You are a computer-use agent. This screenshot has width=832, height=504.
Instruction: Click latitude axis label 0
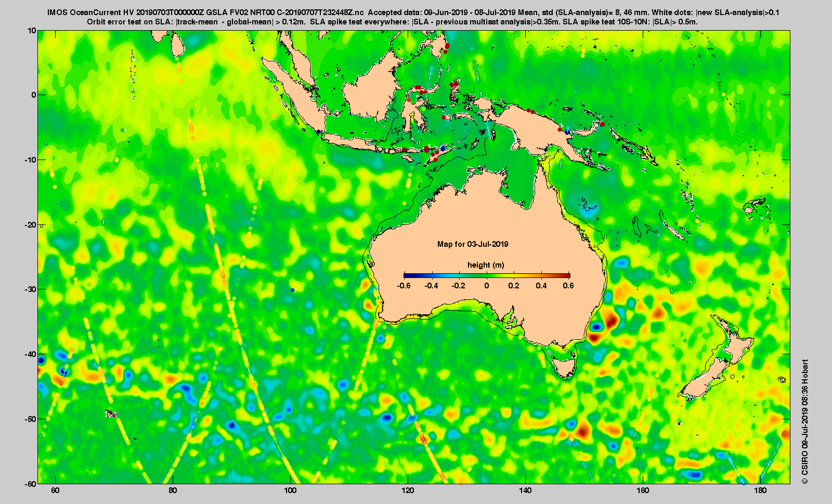pyautogui.click(x=34, y=95)
